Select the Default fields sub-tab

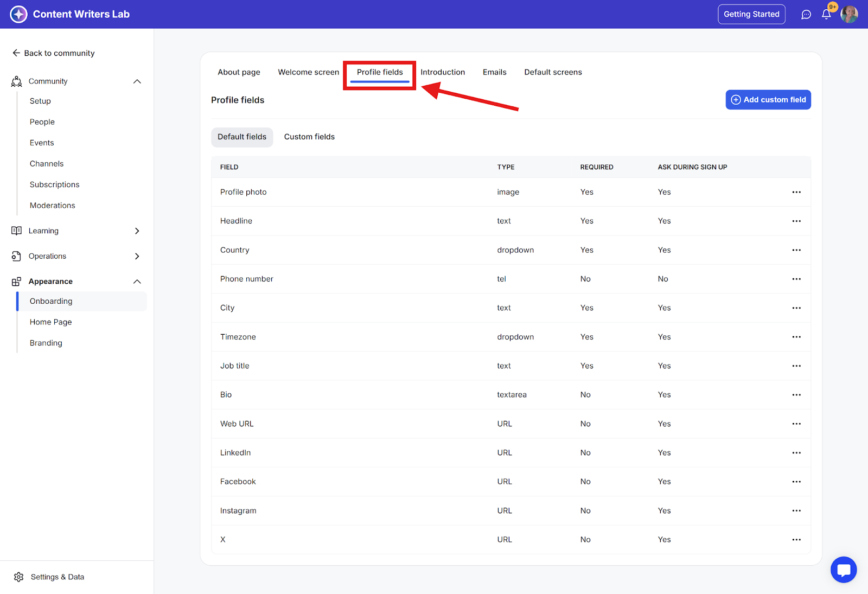[242, 137]
